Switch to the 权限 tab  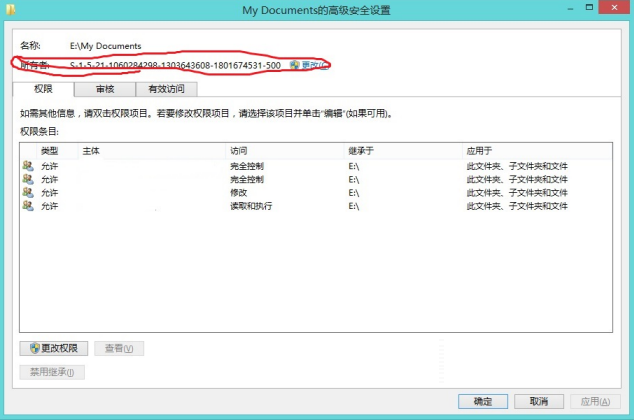[43, 89]
